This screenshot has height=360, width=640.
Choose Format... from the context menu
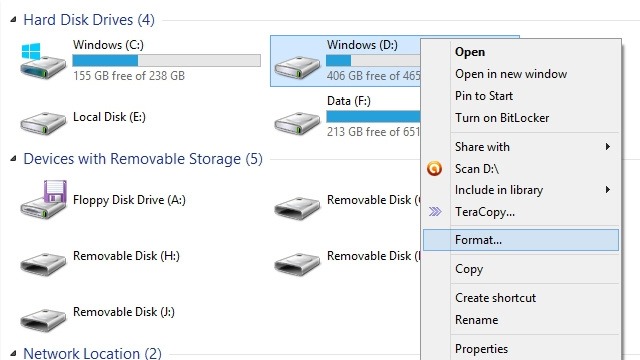(x=521, y=240)
